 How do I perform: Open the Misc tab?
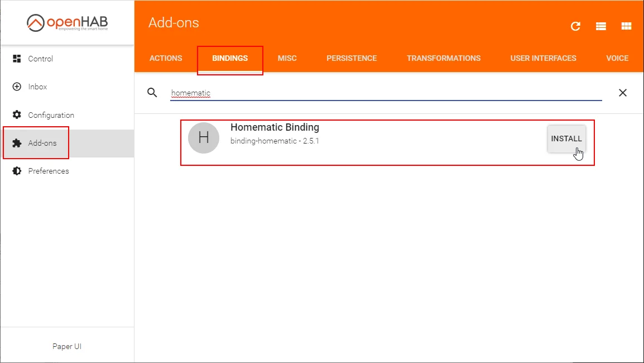(x=287, y=59)
